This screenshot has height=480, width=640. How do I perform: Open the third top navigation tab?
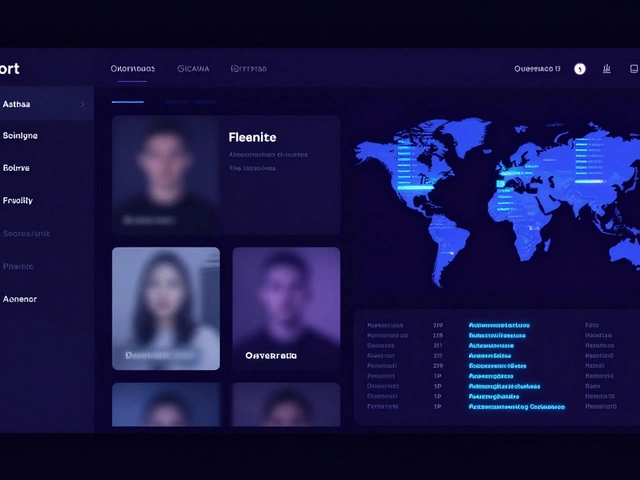pos(249,69)
